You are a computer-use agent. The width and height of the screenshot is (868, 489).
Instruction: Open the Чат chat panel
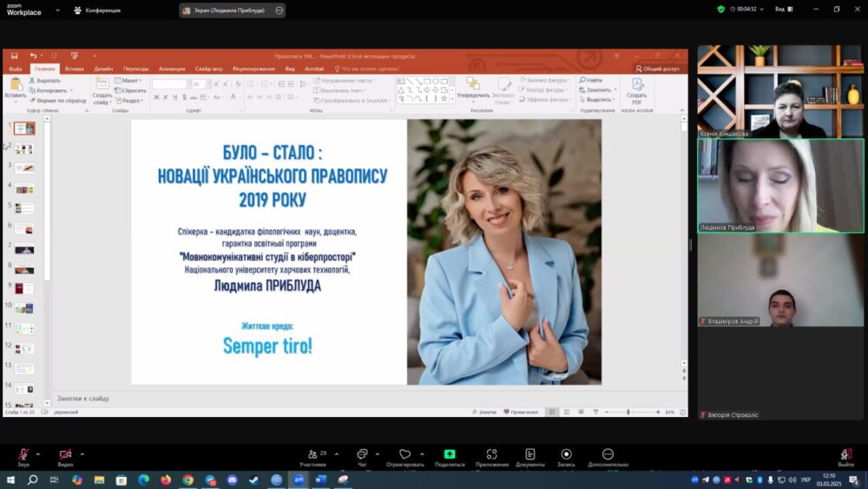(362, 457)
